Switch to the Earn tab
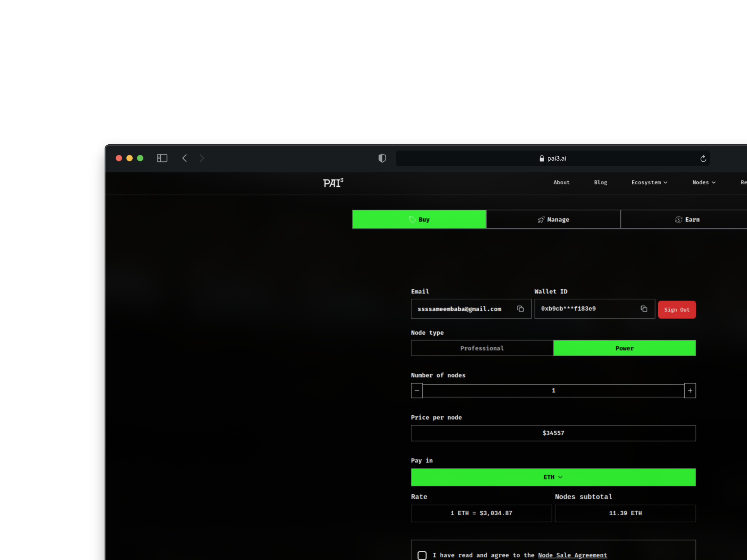 pos(687,220)
